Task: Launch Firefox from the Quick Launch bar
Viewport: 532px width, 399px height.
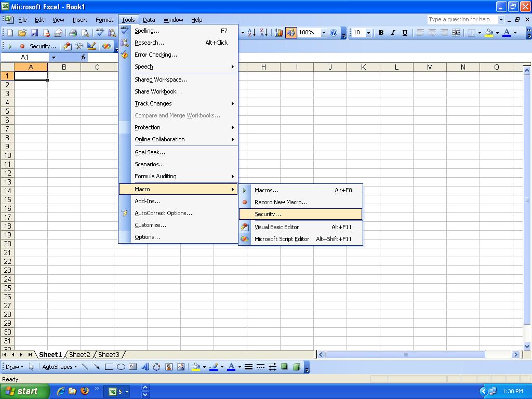Action: pyautogui.click(x=85, y=391)
